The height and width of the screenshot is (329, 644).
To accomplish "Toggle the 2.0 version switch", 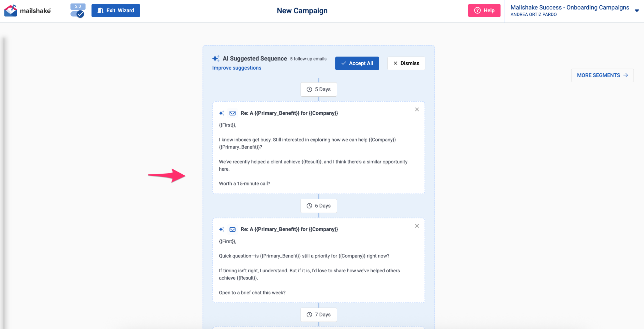I will point(77,14).
